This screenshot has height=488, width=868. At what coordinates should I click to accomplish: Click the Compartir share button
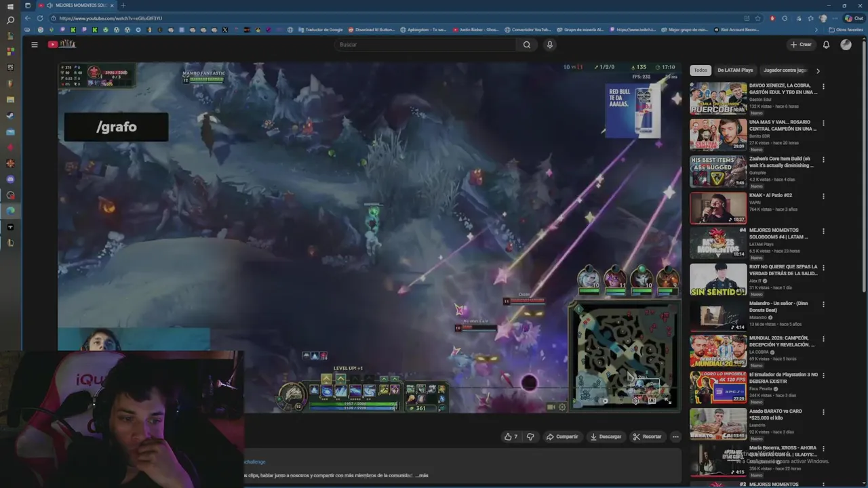click(x=562, y=436)
